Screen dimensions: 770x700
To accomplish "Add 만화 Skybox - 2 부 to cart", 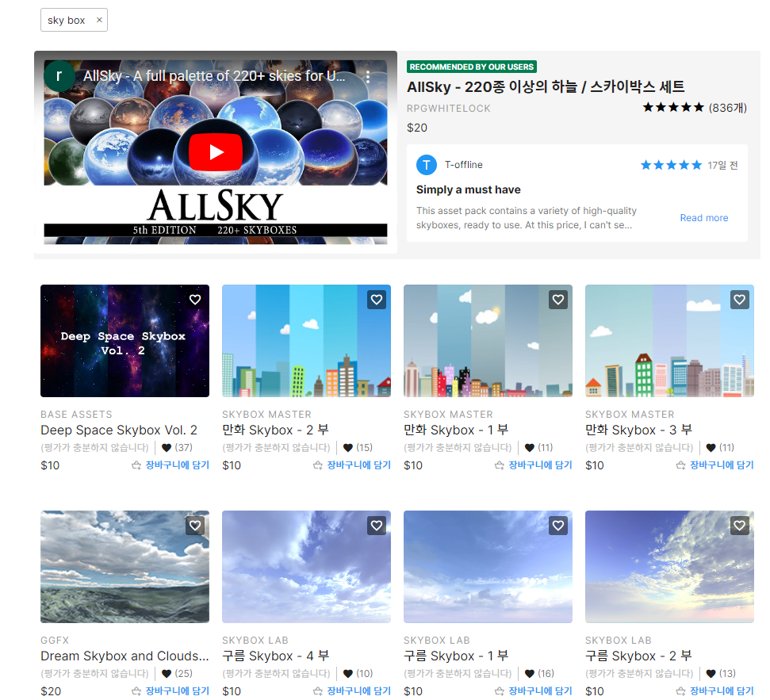I will (352, 465).
